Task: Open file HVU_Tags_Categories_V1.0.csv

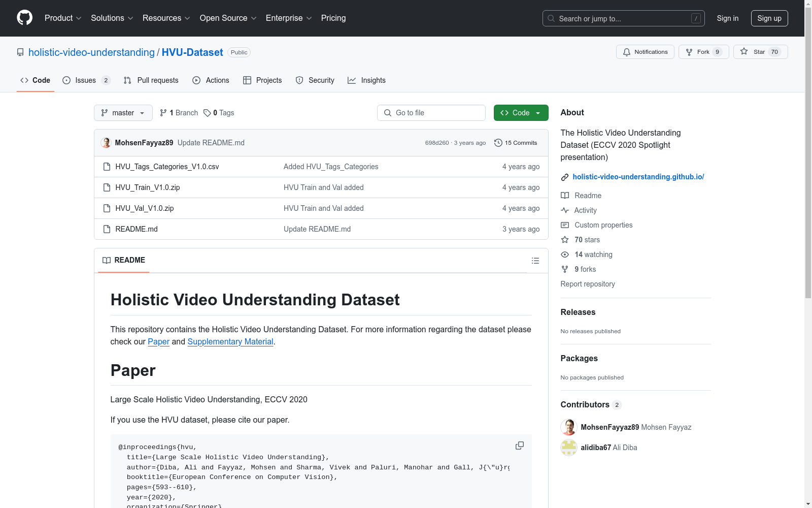Action: coord(167,167)
